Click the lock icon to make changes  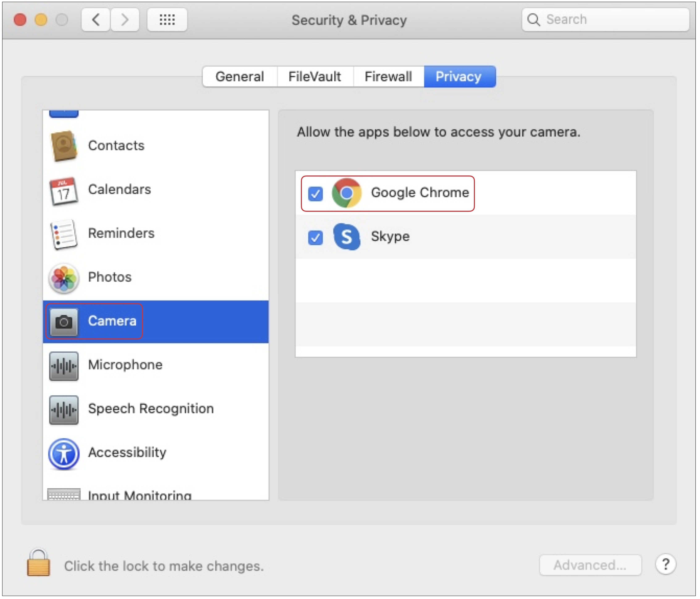[38, 563]
